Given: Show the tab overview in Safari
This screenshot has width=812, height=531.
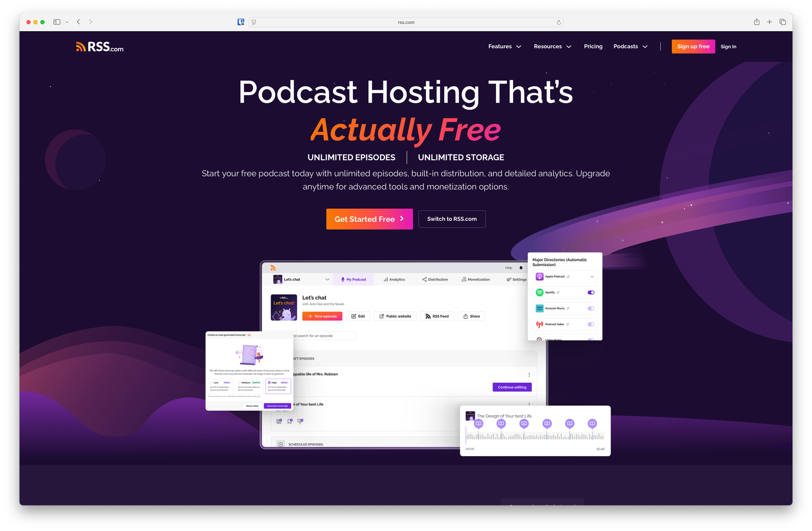Looking at the screenshot, I should coord(783,22).
